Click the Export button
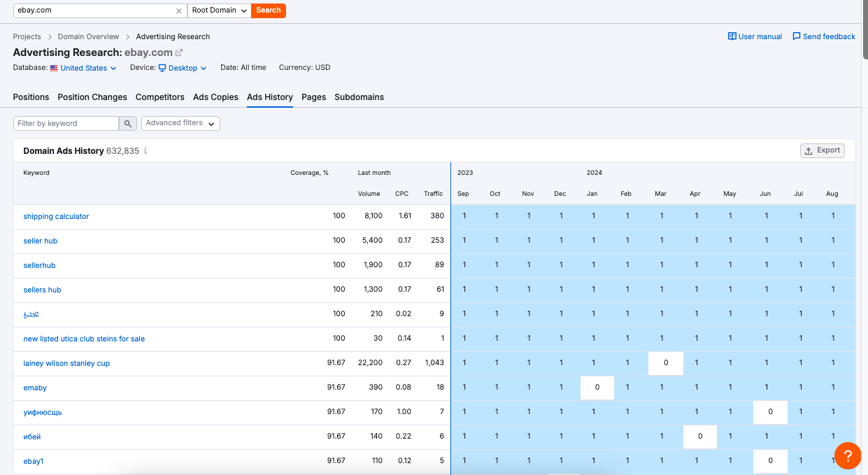The image size is (868, 475). pyautogui.click(x=823, y=150)
